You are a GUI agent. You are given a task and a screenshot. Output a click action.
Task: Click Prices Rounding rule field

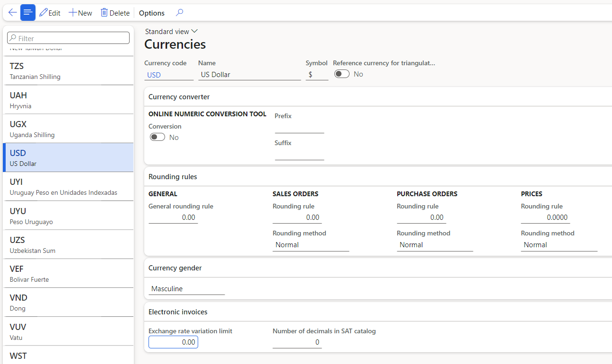click(545, 217)
